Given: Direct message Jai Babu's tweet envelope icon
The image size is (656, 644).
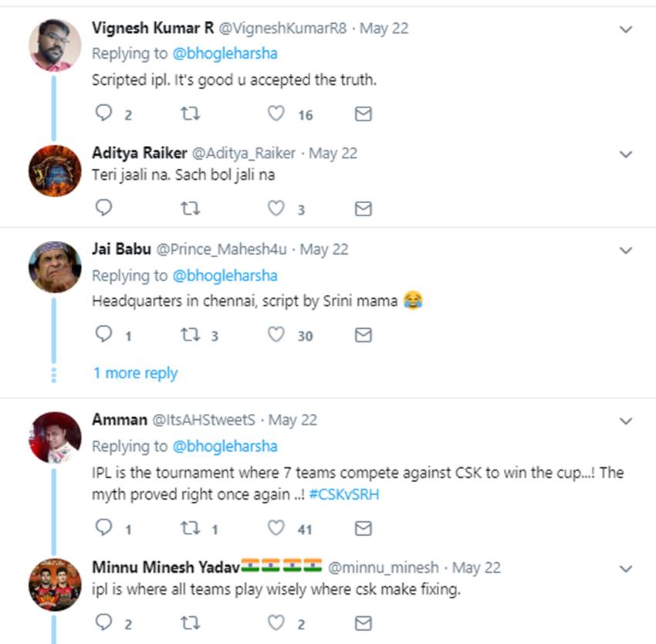Looking at the screenshot, I should point(363,335).
